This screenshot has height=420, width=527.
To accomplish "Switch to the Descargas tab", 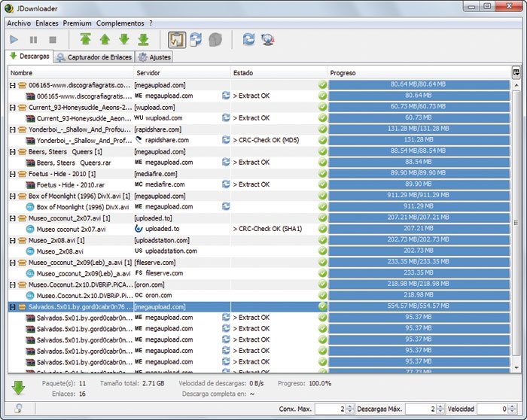I will (29, 56).
